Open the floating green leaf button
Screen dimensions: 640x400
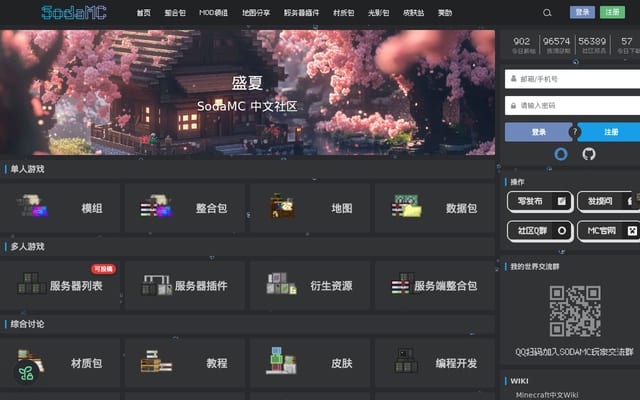tap(26, 373)
